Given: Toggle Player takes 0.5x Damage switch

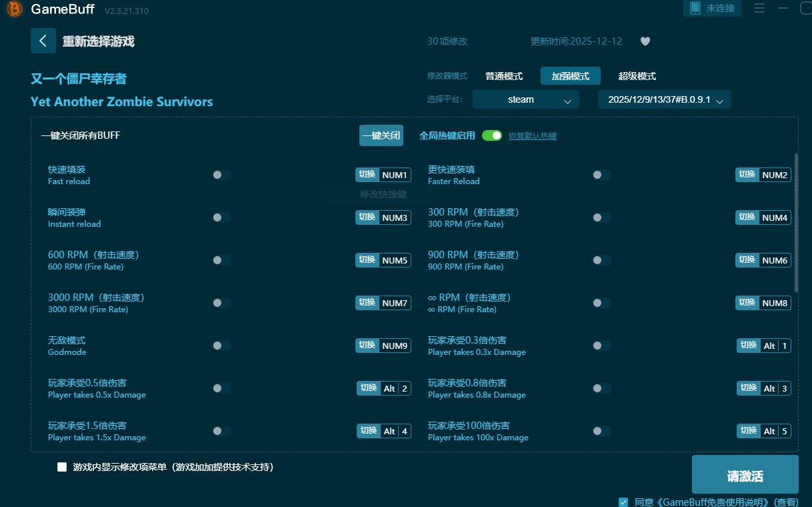Looking at the screenshot, I should pos(222,388).
